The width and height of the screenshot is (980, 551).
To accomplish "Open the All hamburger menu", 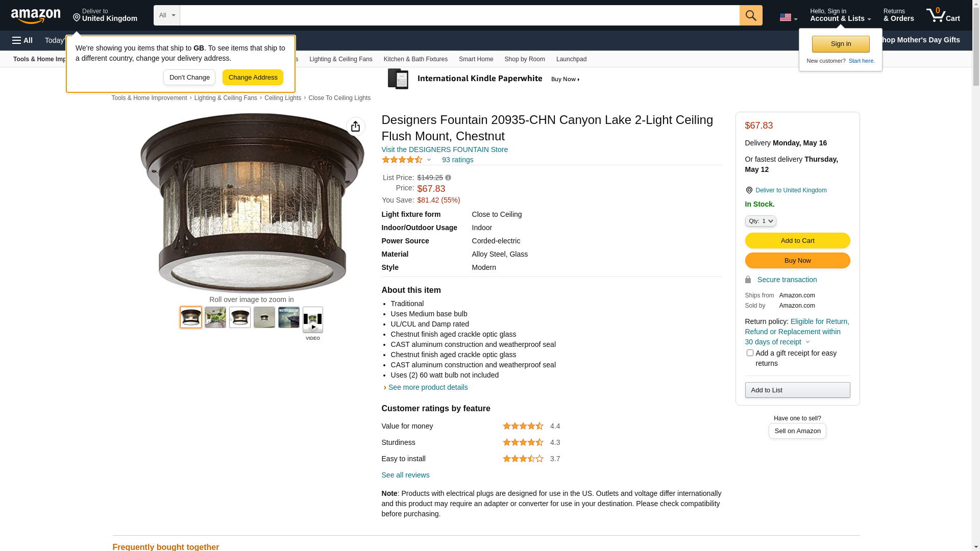I will (x=22, y=40).
